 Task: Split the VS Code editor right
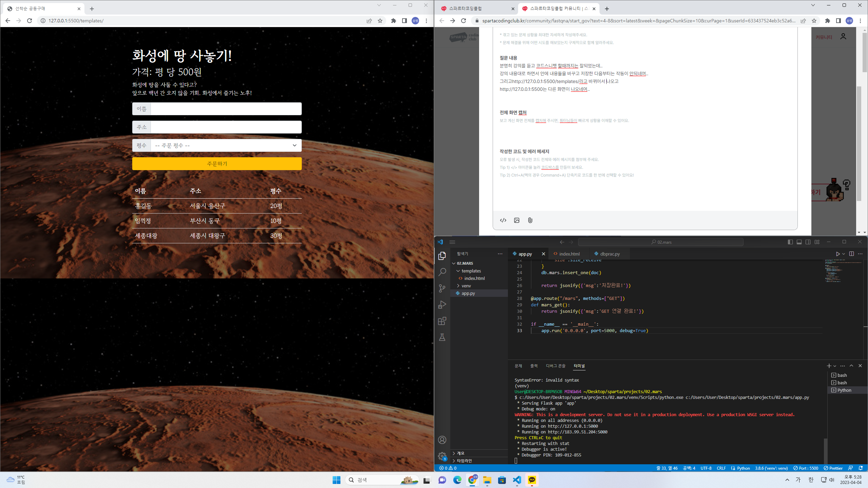pos(851,254)
